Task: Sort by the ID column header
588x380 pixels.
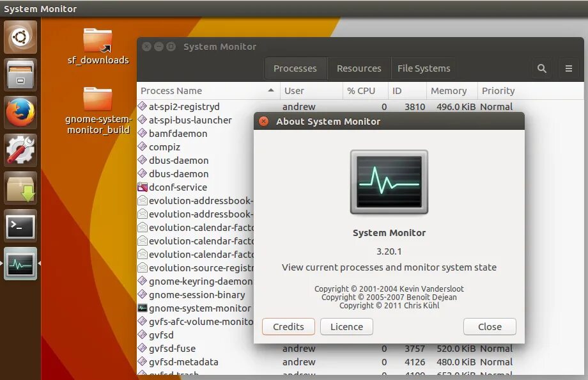Action: (x=407, y=91)
